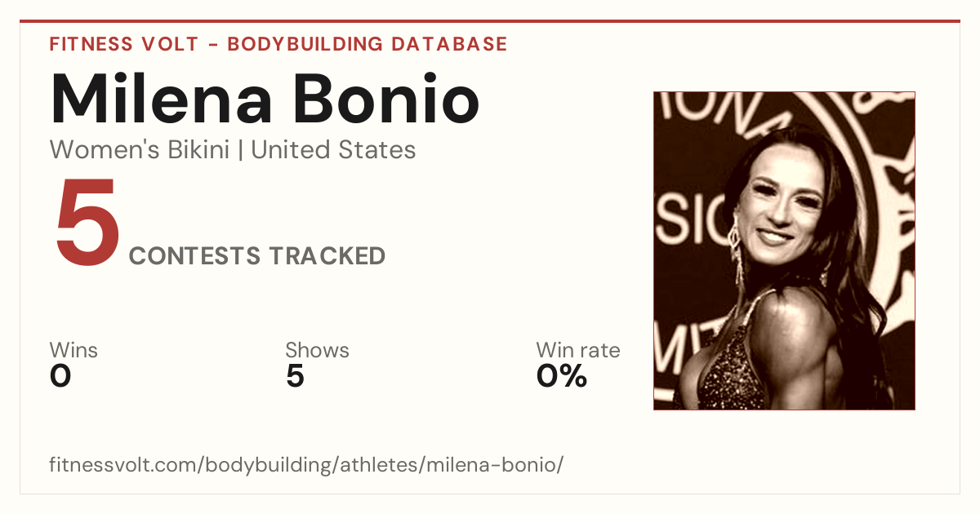
Task: Click the Fitness Volt Bodybuilding Database header
Action: tap(278, 44)
